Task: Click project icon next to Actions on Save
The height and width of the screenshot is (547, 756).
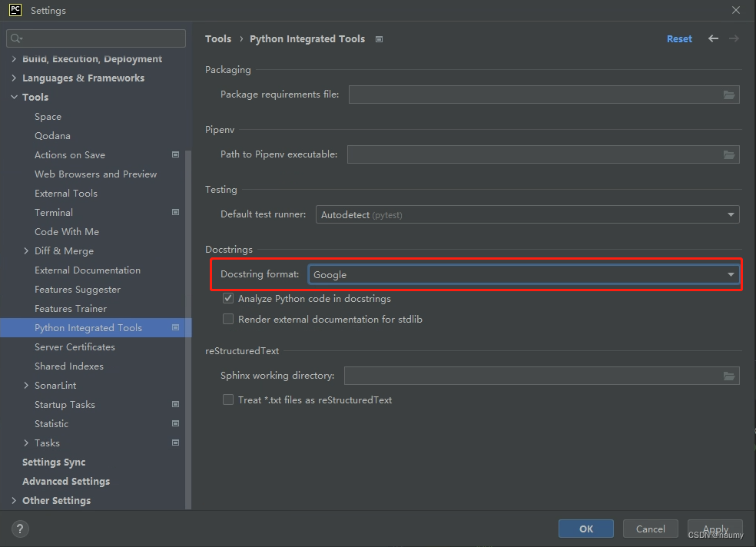Action: coord(175,154)
